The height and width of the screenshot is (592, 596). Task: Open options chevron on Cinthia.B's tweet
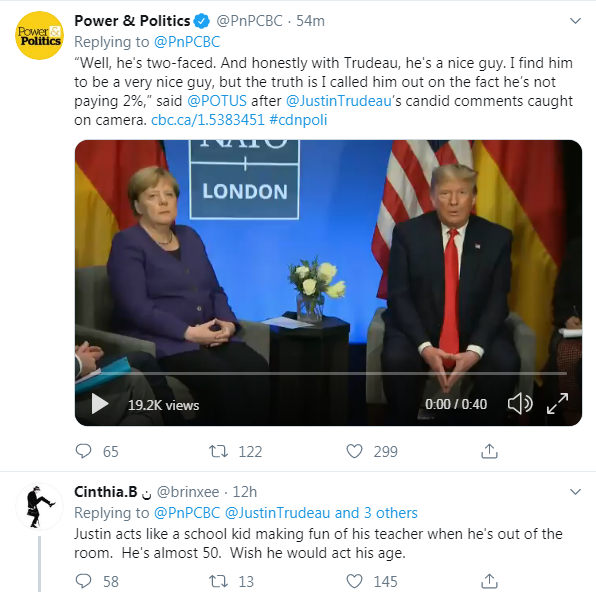(575, 492)
